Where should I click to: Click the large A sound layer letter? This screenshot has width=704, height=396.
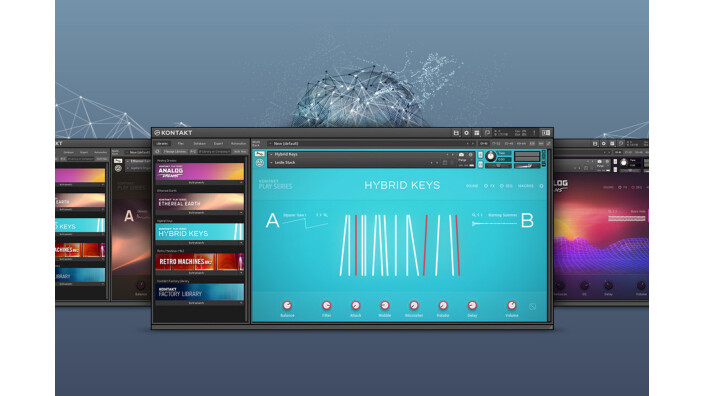pyautogui.click(x=273, y=220)
